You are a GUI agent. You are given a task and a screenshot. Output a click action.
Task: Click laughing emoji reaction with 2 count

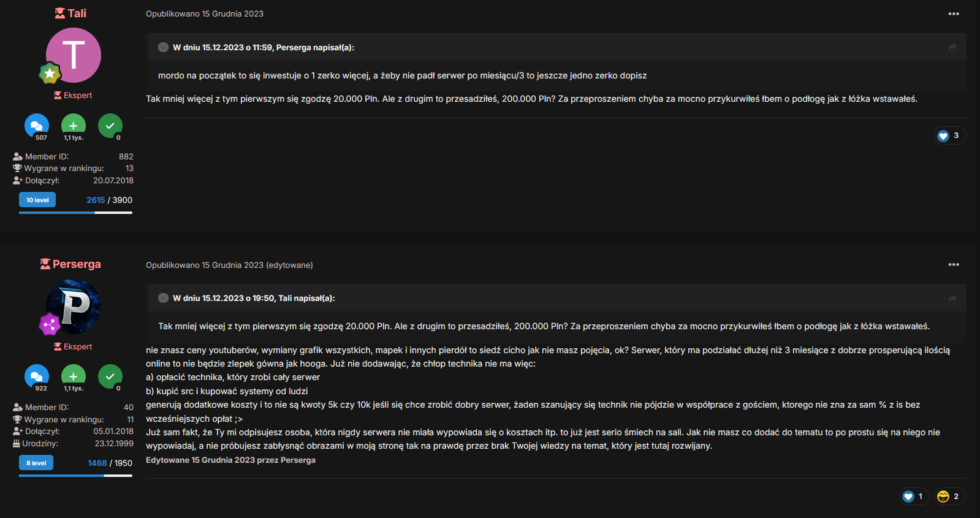coord(943,497)
